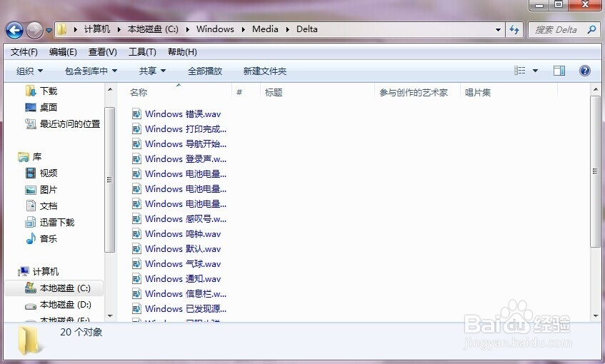
Task: Select 计算机 in navigation pane
Action: coord(38,271)
